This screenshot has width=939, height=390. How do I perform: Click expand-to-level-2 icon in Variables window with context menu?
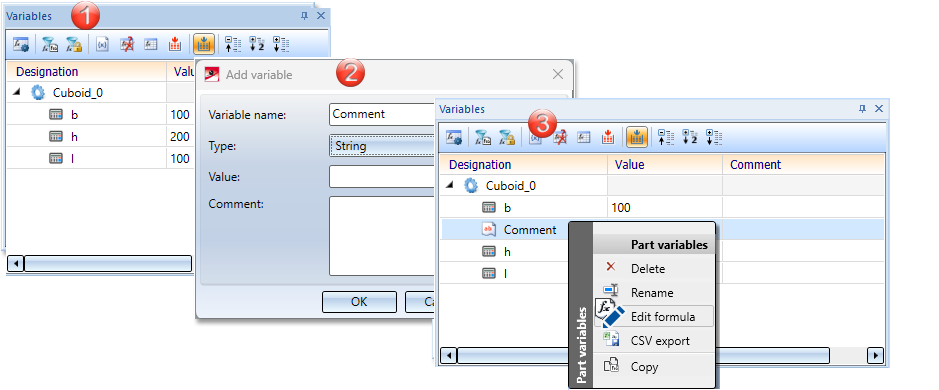pyautogui.click(x=690, y=137)
